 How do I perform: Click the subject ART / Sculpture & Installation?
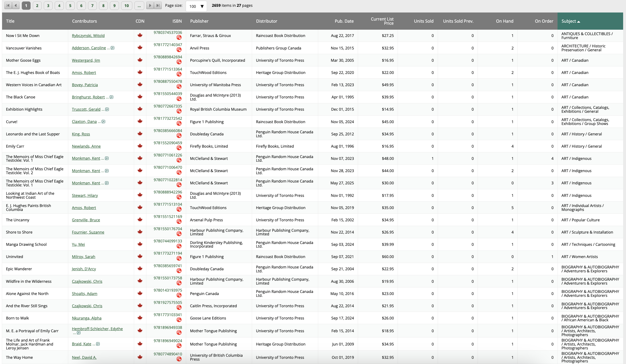pyautogui.click(x=587, y=232)
